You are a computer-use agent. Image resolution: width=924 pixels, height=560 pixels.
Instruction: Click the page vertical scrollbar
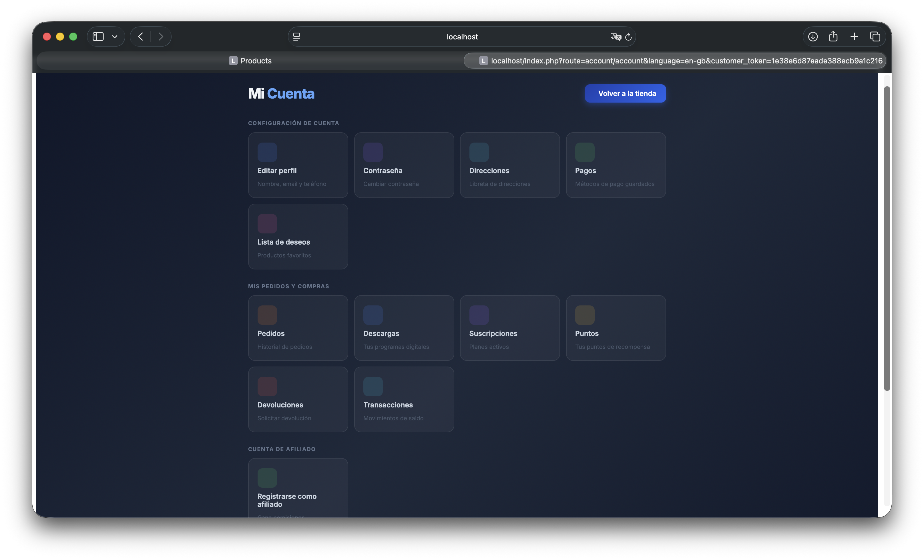pos(887,238)
